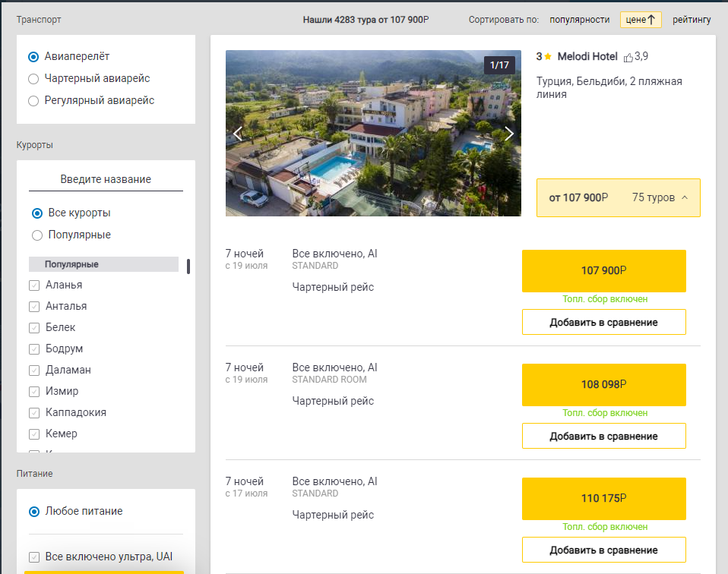Add the 108 098₽ tour to comparison
Image resolution: width=728 pixels, height=574 pixels.
603,436
